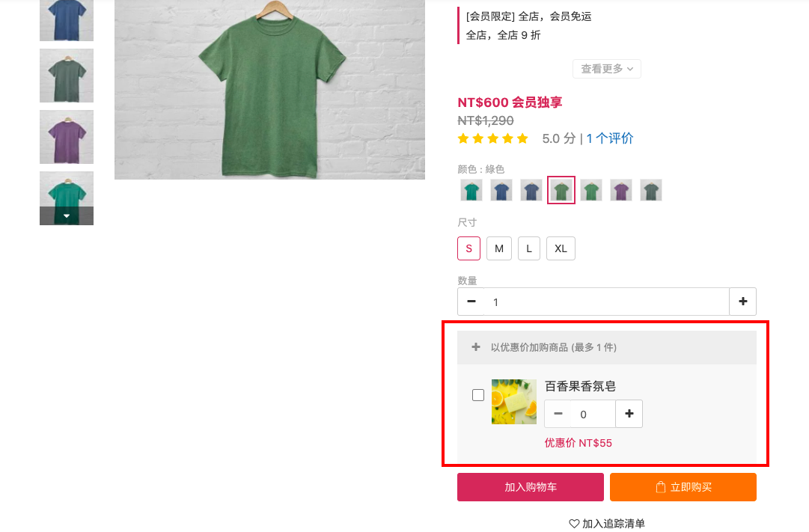Collapse the 以优惠价加购商品 add-on section
The width and height of the screenshot is (809, 532).
pos(607,347)
